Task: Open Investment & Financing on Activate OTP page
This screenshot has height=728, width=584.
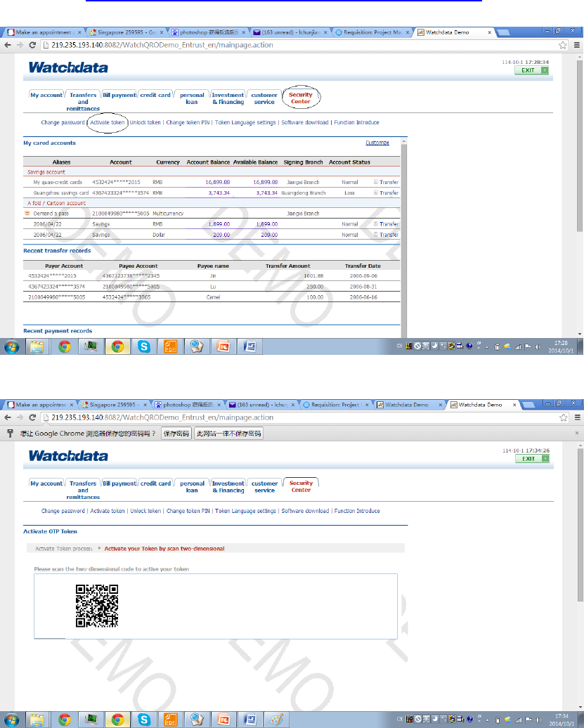Action: click(x=228, y=486)
